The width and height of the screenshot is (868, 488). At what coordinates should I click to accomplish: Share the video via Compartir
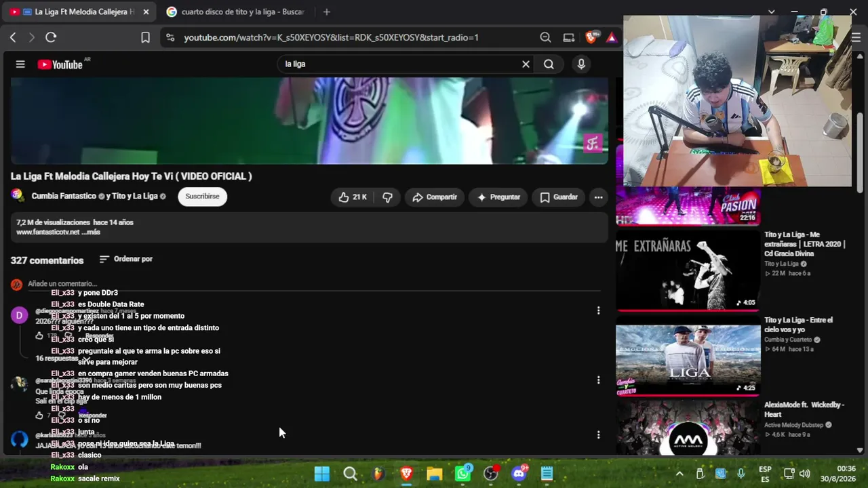tap(435, 197)
